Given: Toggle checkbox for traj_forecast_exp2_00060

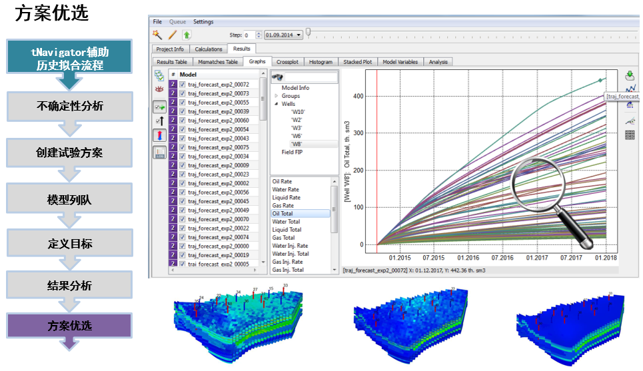Looking at the screenshot, I should coord(182,120).
